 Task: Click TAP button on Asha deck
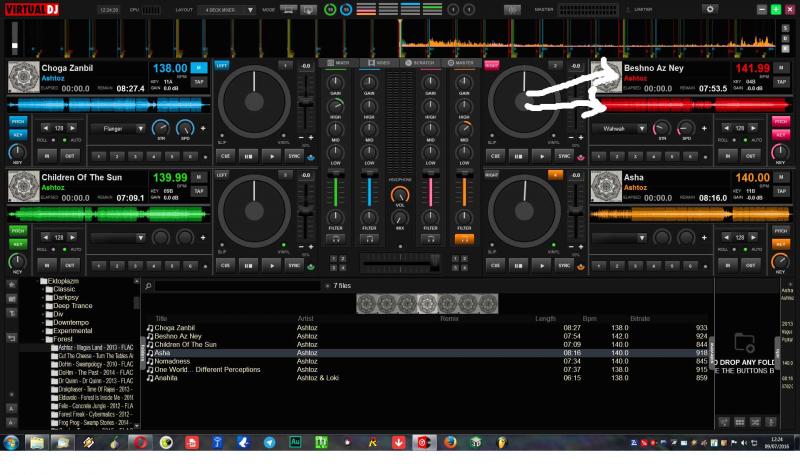pos(781,191)
